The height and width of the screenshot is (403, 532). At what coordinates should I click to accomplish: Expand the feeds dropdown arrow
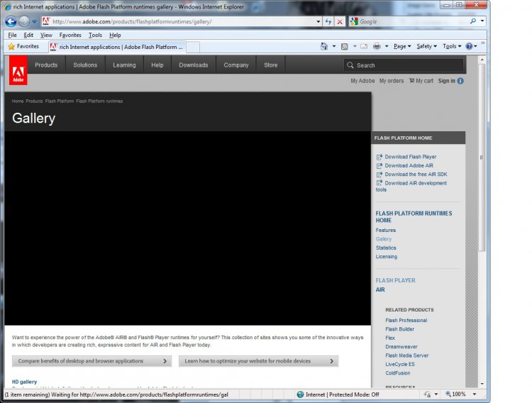355,46
